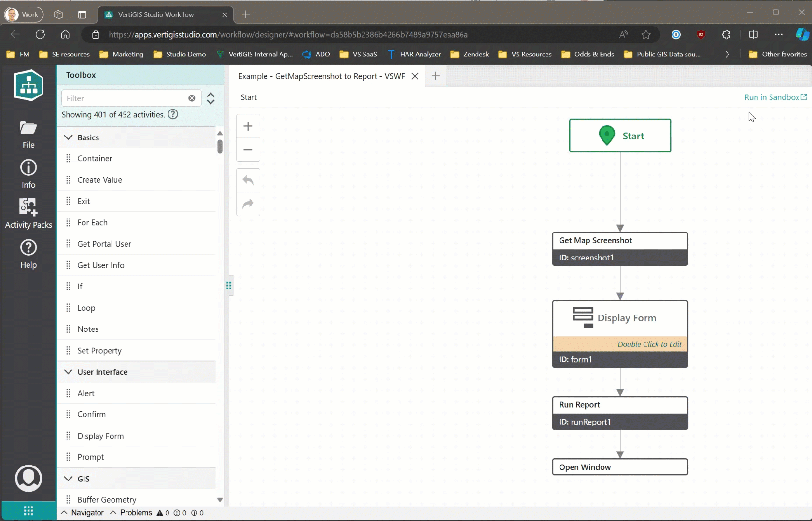Collapse the User Interface category

pyautogui.click(x=68, y=371)
